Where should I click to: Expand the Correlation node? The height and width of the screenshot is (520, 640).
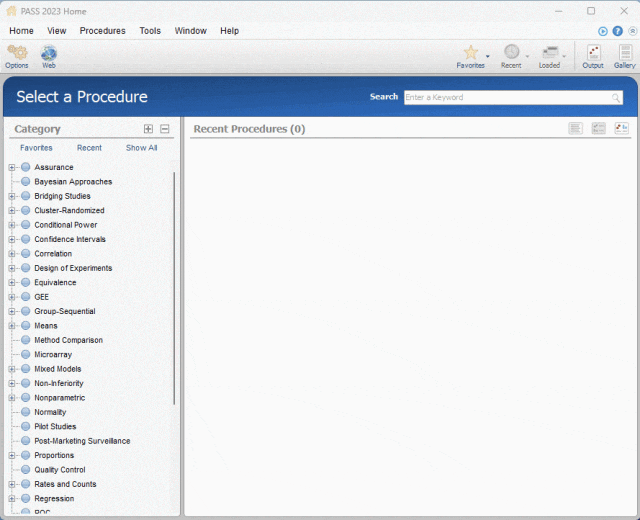[x=12, y=254]
